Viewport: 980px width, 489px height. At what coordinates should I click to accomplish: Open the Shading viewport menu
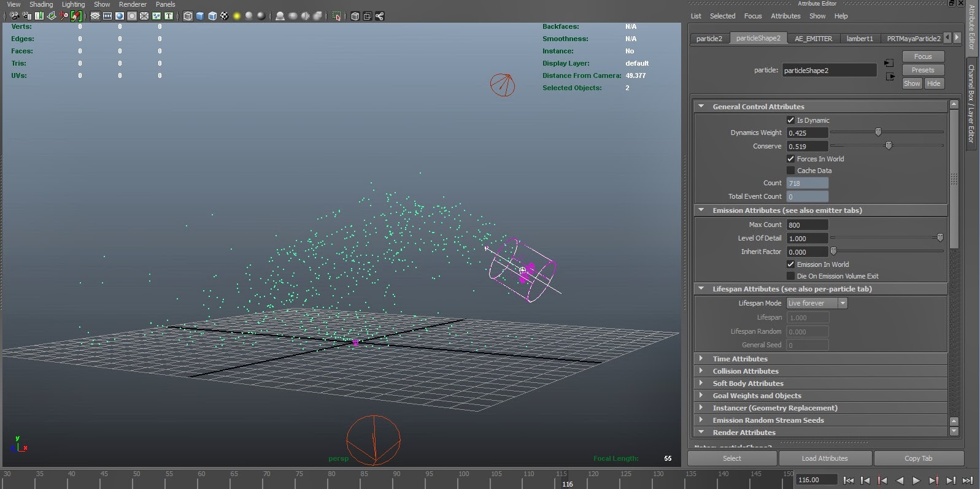click(x=41, y=4)
